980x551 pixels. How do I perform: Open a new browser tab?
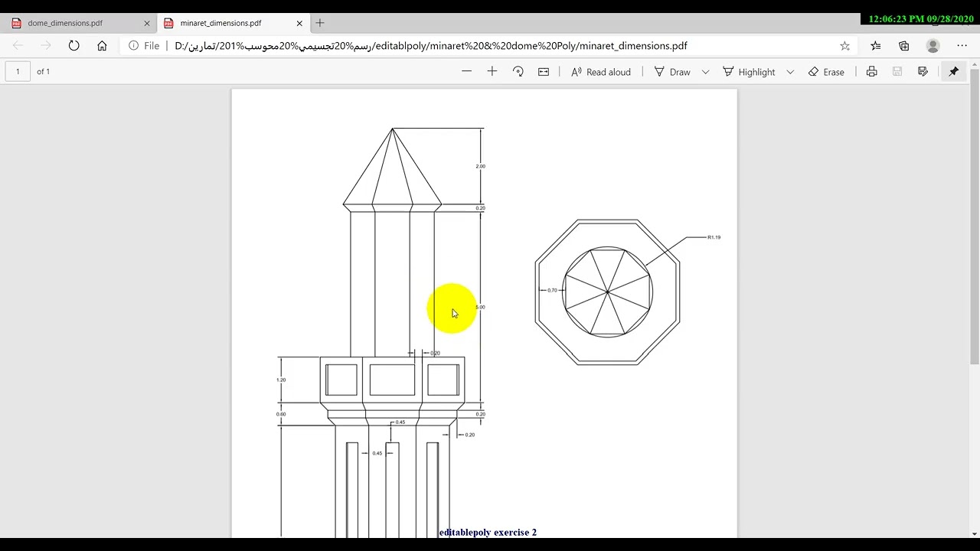(320, 23)
